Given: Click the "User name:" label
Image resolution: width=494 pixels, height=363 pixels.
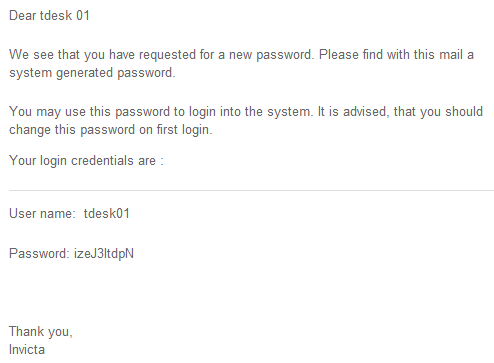Looking at the screenshot, I should pos(42,214).
